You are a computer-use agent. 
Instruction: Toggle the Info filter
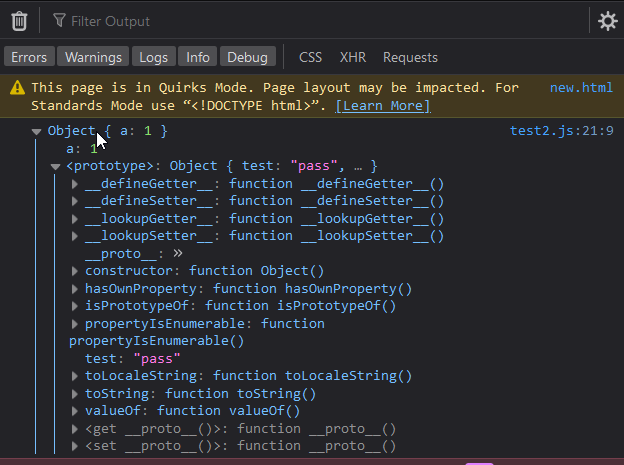(x=198, y=57)
